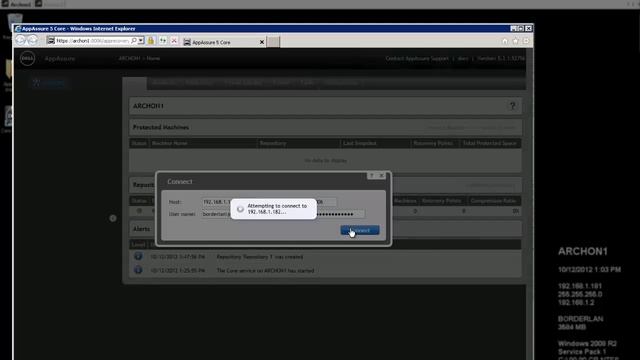Click the Compression Ratio column header

[493, 201]
